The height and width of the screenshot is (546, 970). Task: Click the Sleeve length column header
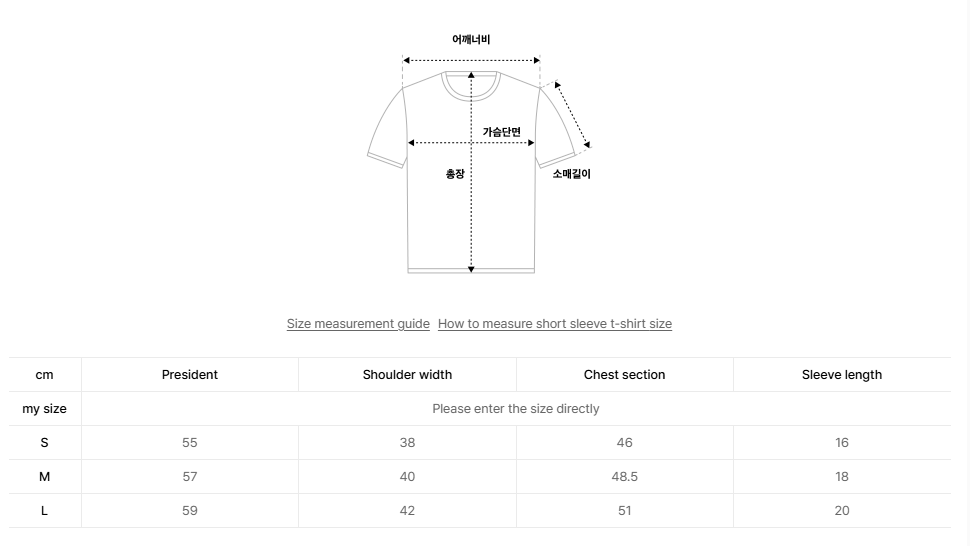[x=842, y=375]
